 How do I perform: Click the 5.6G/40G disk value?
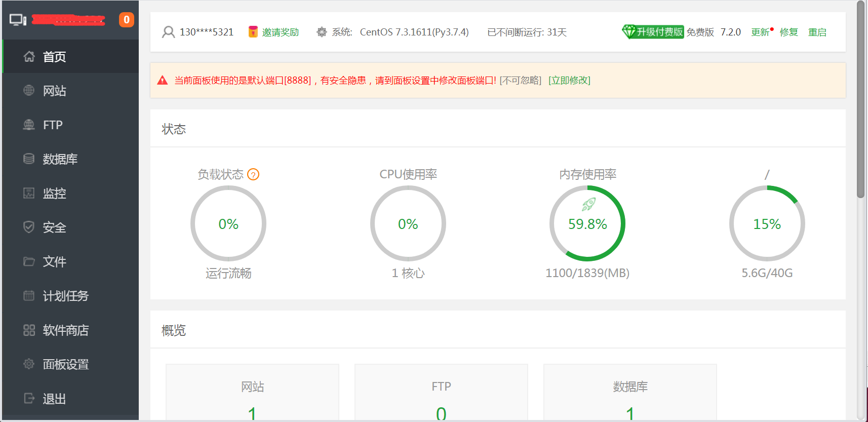click(x=767, y=273)
